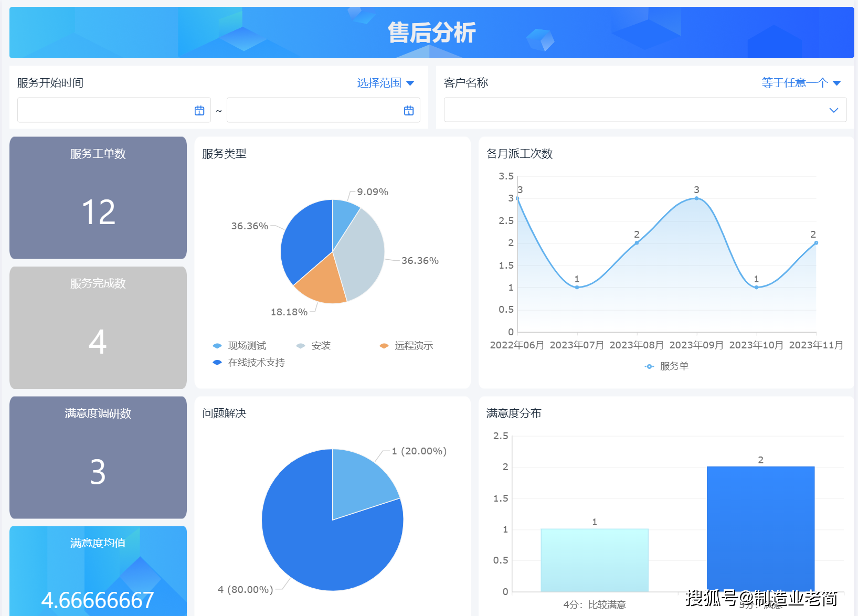Click the 18.18% pie label
The height and width of the screenshot is (616, 858).
coord(289,312)
